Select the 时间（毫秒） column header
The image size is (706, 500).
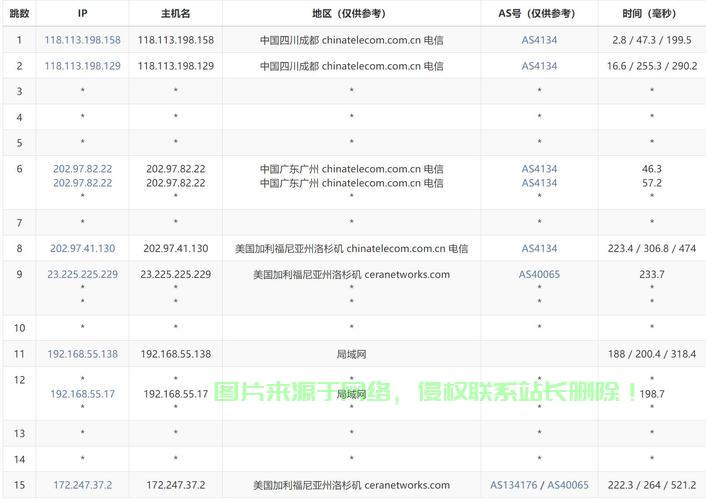pyautogui.click(x=651, y=14)
